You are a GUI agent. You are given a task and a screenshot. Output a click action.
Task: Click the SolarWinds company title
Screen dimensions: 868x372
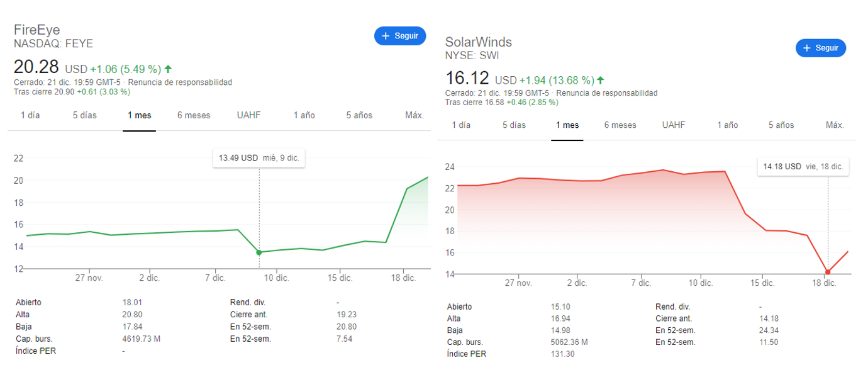point(479,42)
